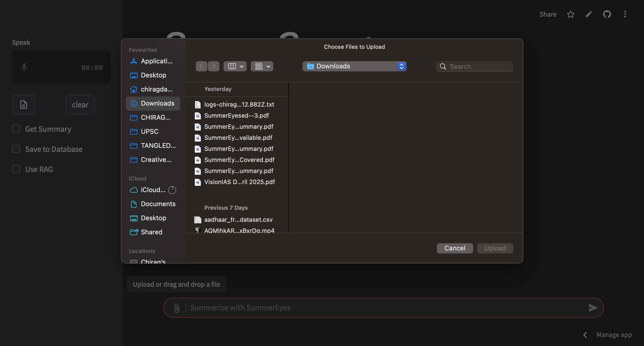Viewport: 644px width, 346px height.
Task: Click the Share link
Action: point(548,14)
